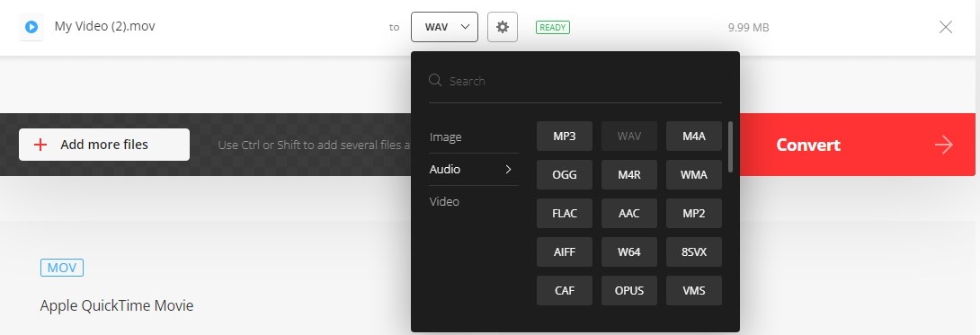Select OPUS audio format
This screenshot has height=335, width=980.
pyautogui.click(x=629, y=291)
